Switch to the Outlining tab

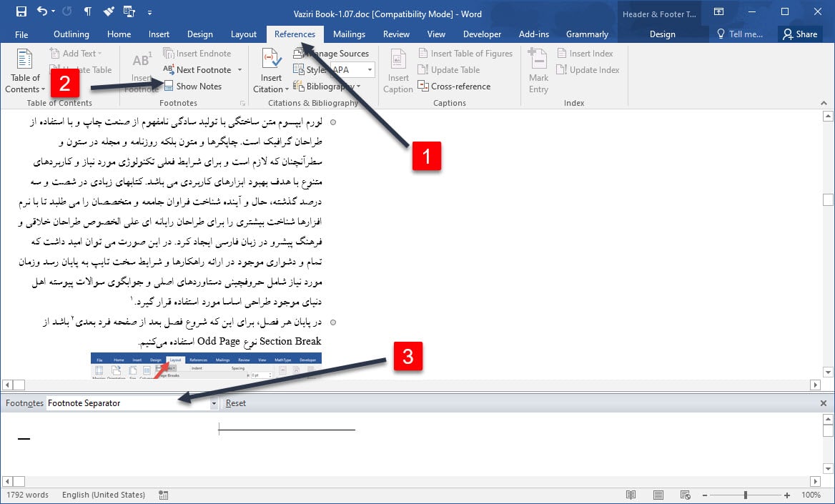(71, 34)
